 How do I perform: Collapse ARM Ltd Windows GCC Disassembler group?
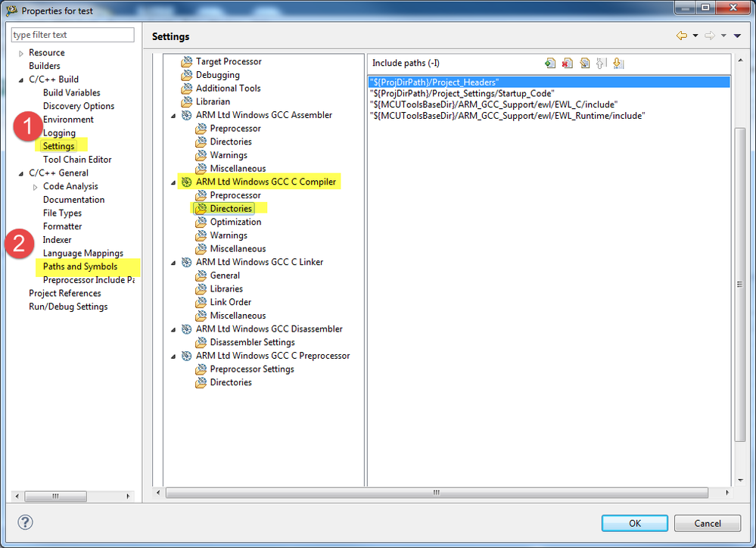173,330
